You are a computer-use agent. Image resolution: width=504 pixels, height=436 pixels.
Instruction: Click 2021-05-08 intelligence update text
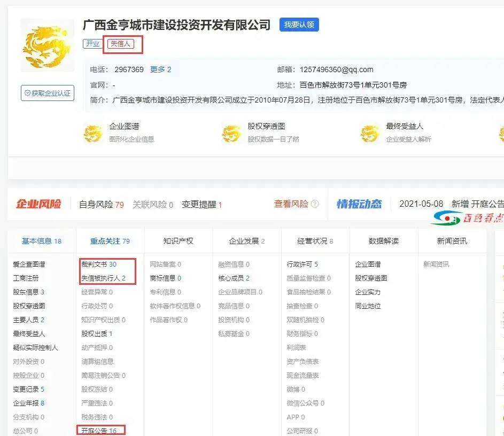(x=421, y=204)
